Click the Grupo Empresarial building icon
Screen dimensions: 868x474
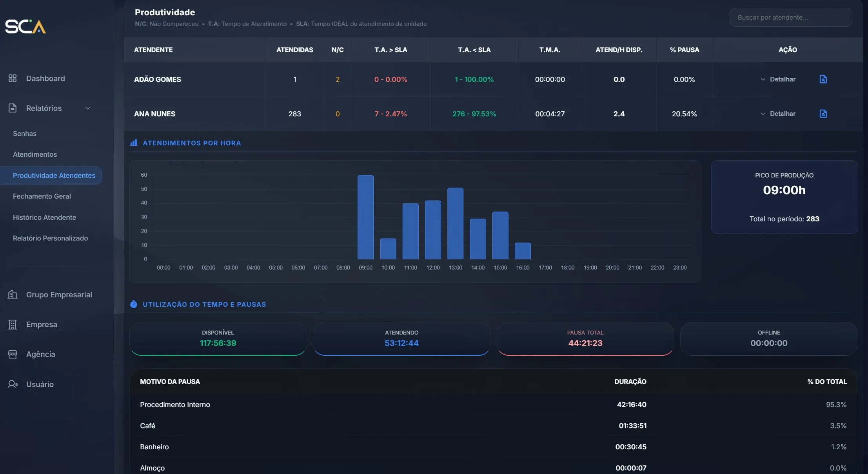coord(13,294)
